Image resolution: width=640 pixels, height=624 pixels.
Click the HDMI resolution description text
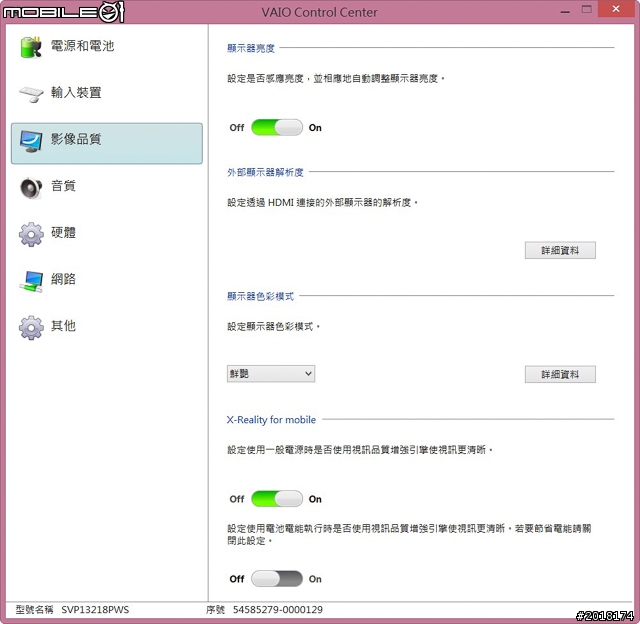click(x=323, y=202)
